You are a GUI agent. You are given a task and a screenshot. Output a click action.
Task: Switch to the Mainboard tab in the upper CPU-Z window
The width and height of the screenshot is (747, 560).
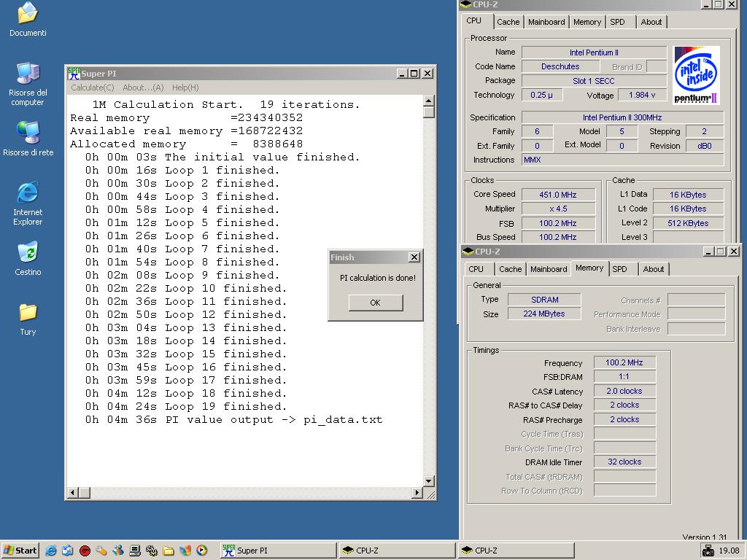[x=546, y=22]
